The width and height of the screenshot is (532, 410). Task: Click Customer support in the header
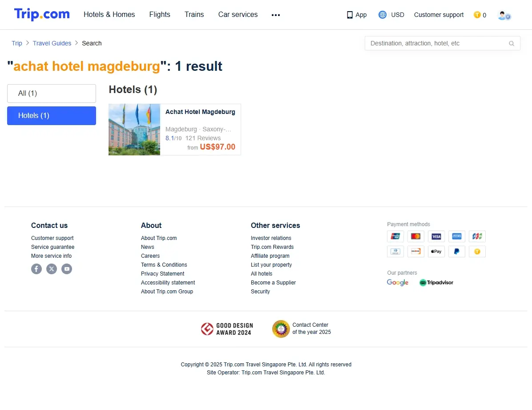click(439, 15)
